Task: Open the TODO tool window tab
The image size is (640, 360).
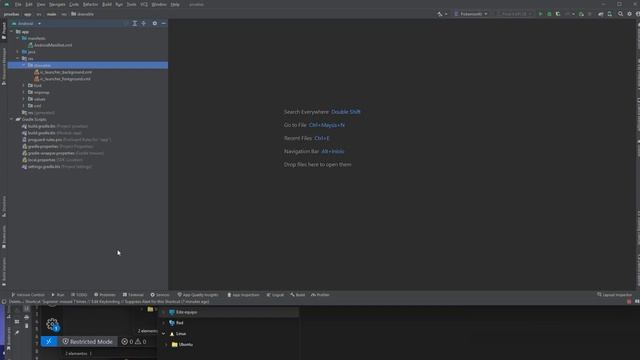Action: (x=79, y=295)
